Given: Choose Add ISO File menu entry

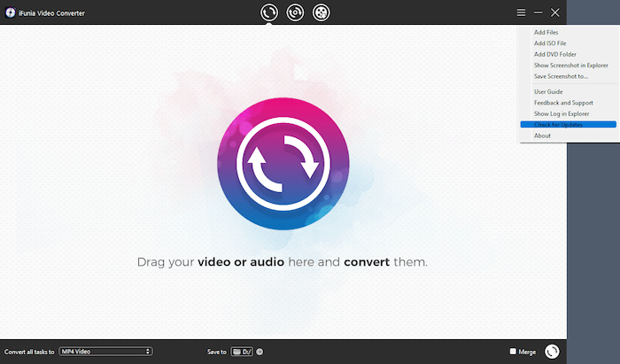Looking at the screenshot, I should coord(549,43).
